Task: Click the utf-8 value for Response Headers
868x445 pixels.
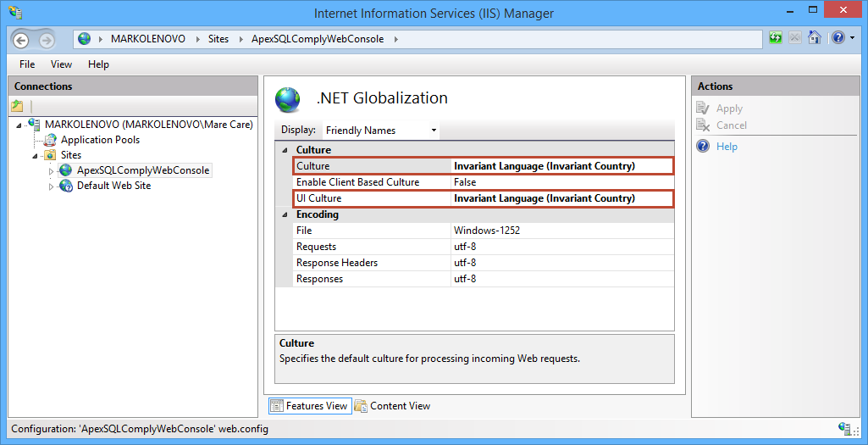Action: 465,262
